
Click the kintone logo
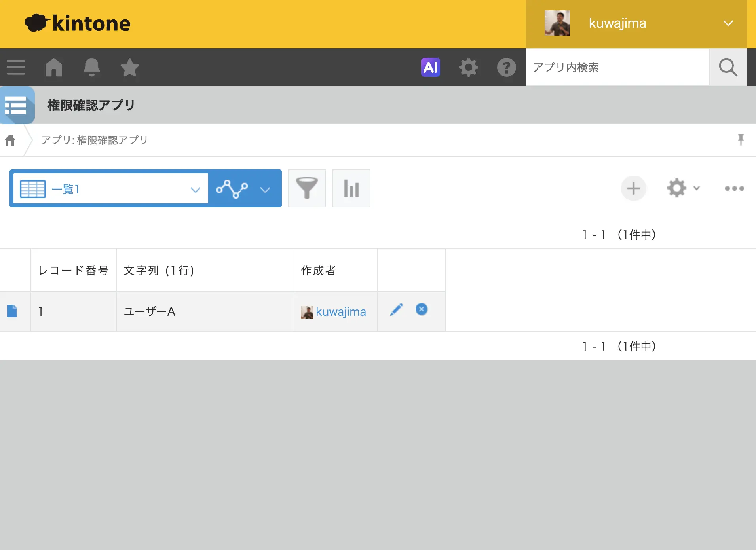click(x=78, y=23)
